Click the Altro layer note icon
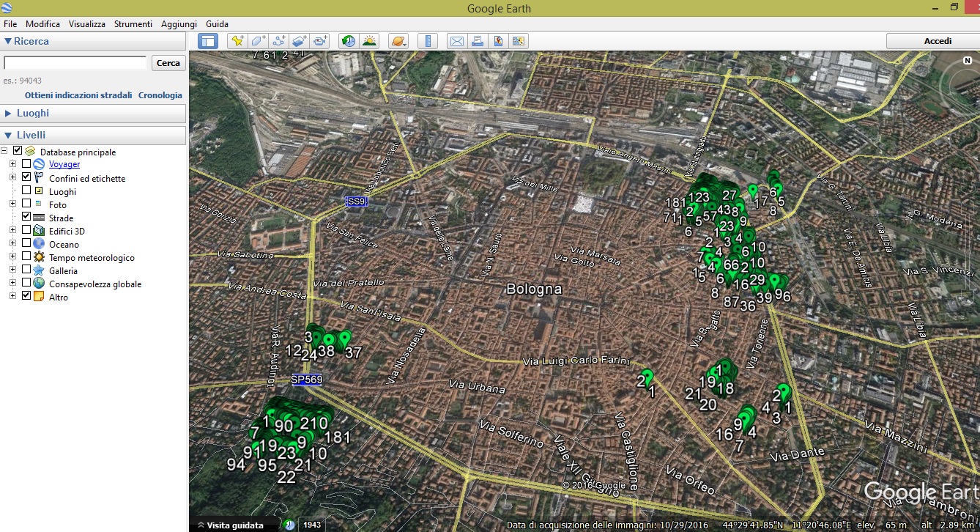The height and width of the screenshot is (532, 980). [39, 297]
